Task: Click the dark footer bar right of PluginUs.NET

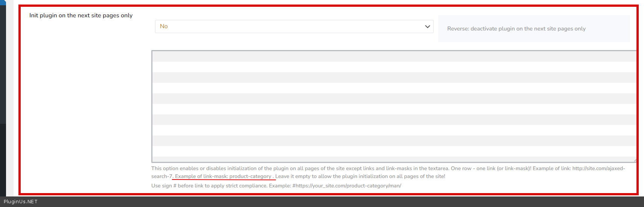Action: point(339,202)
